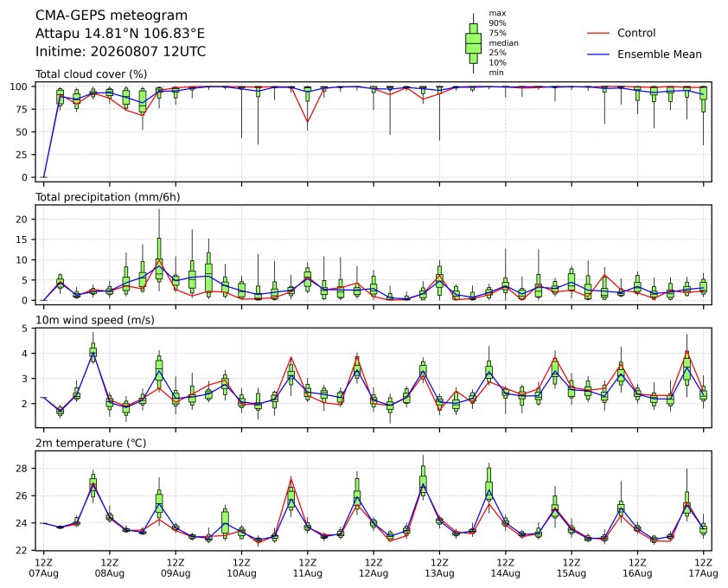Viewport: 728px width, 588px height.
Task: Click the 12Z 13Aug time axis label
Action: tap(439, 568)
